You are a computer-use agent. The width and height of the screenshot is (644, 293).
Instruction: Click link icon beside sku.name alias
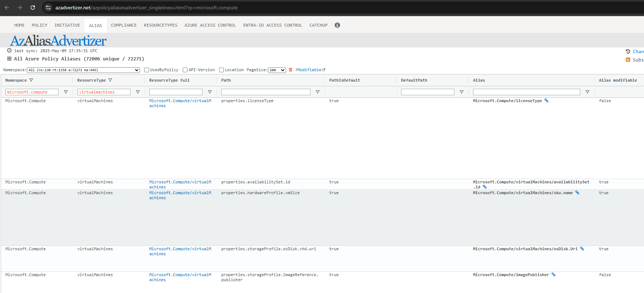(x=577, y=193)
